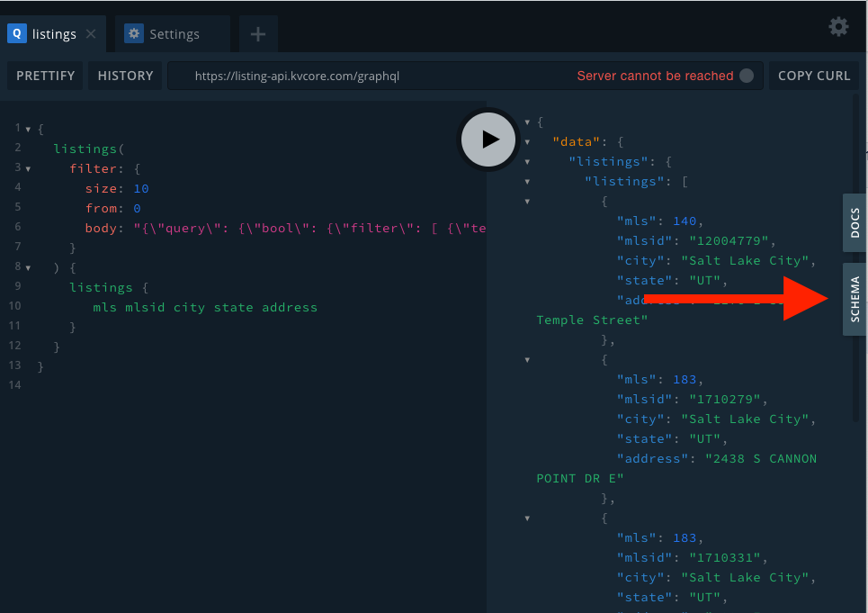
Task: Click the Q query icon on listings tab
Action: 17,33
